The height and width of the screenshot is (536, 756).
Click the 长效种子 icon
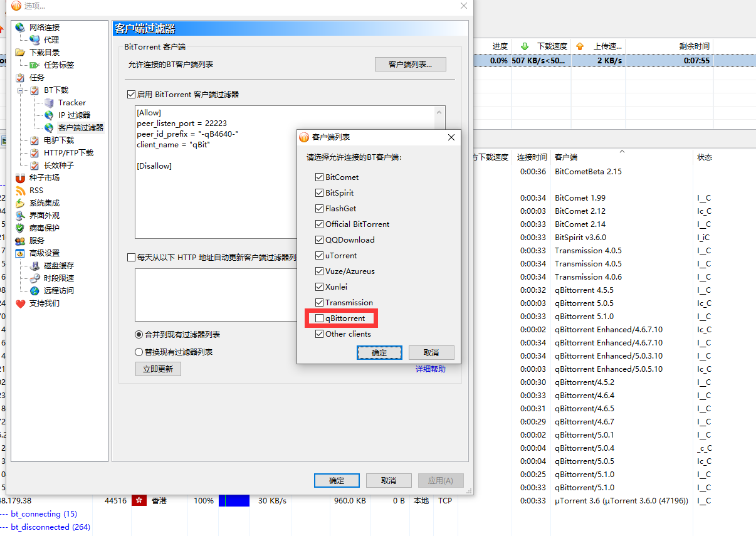[34, 166]
